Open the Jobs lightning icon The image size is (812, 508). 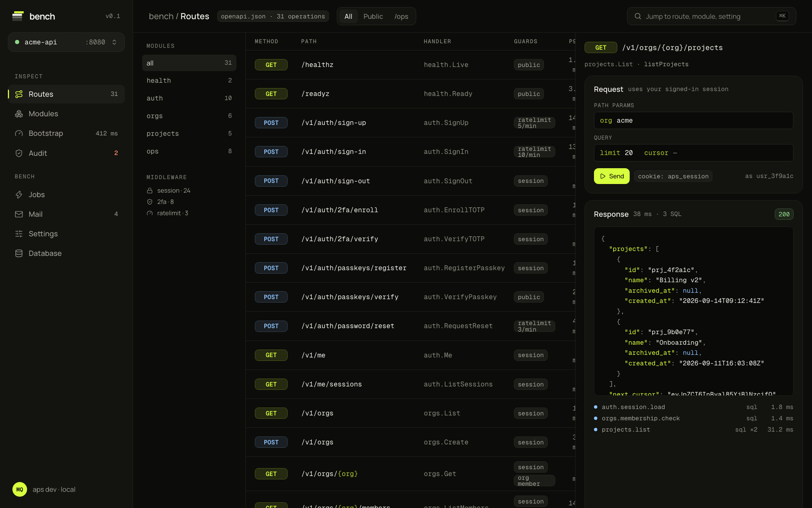pos(19,195)
